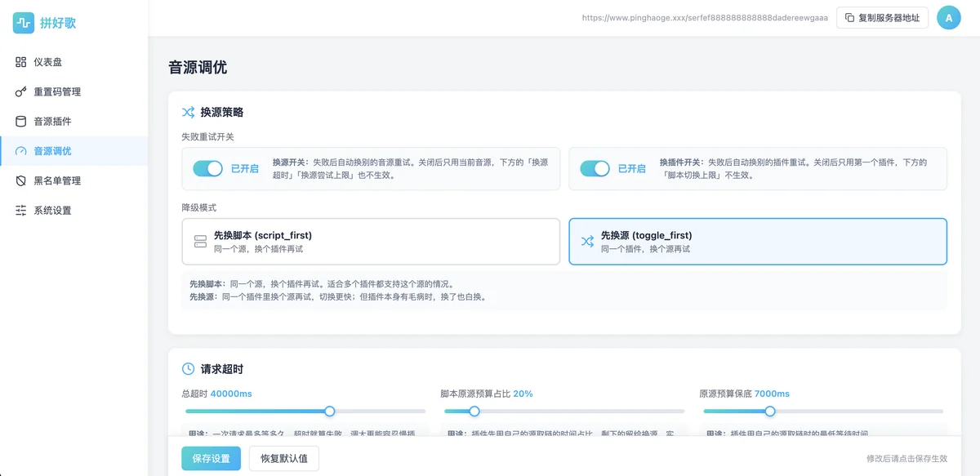This screenshot has width=980, height=476.
Task: Click the 音源调优 page heading
Action: click(x=198, y=68)
